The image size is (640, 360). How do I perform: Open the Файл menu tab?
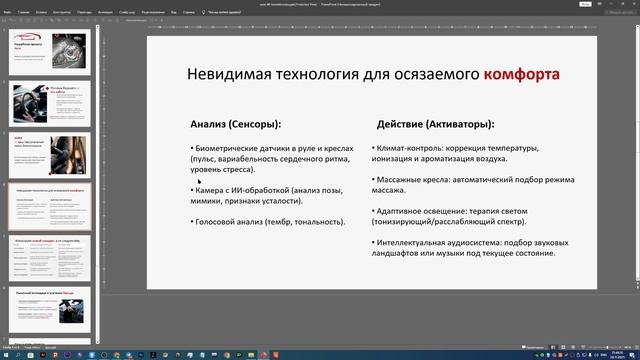coord(7,12)
